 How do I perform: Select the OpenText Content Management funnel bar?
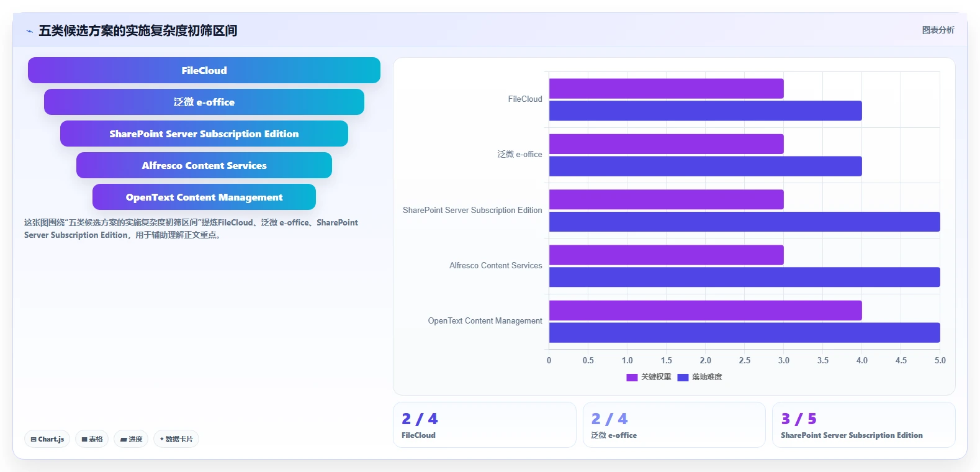click(204, 197)
